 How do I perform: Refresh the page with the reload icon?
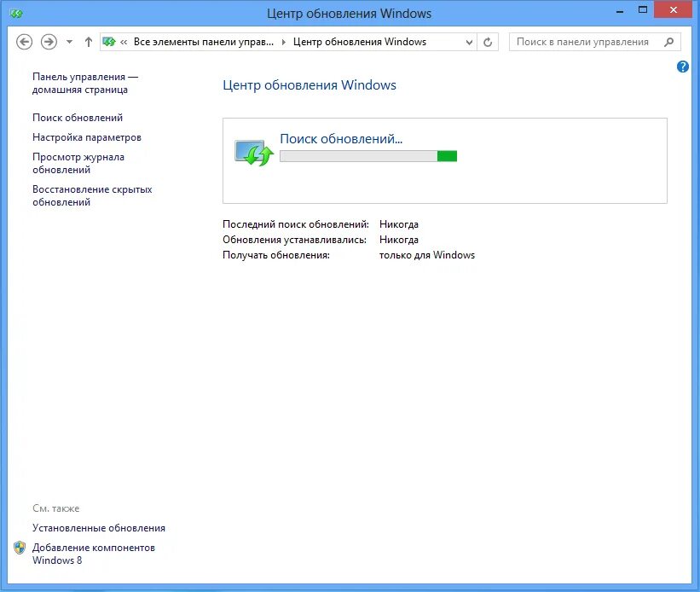click(488, 42)
